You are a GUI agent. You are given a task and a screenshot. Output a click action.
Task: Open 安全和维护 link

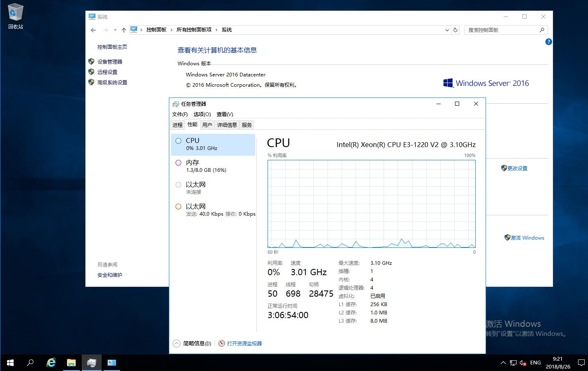click(x=110, y=275)
